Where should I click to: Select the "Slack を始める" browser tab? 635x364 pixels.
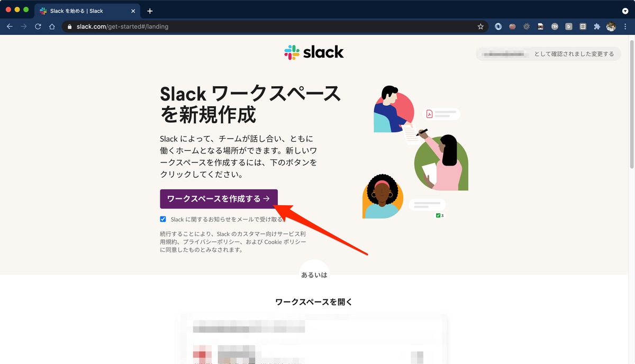84,11
